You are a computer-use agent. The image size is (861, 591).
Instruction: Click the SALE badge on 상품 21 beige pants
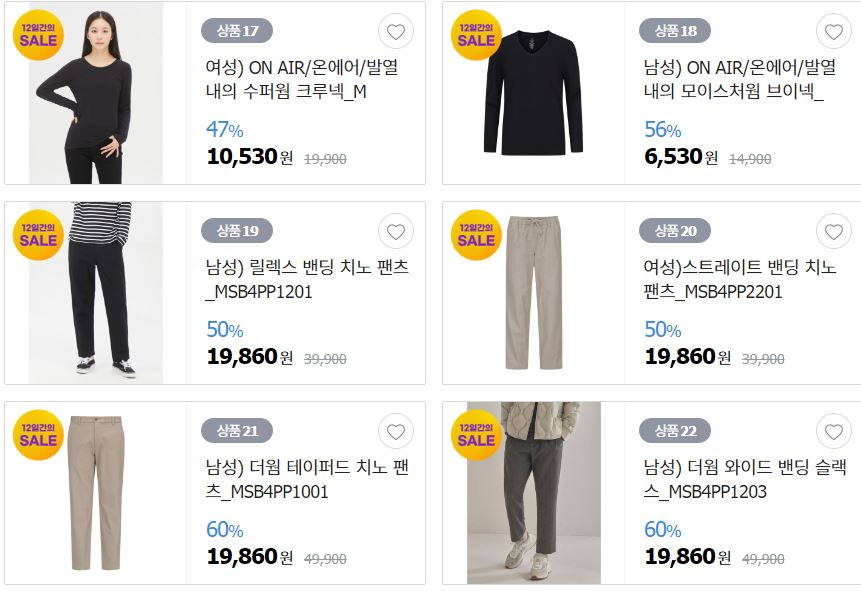pos(38,434)
